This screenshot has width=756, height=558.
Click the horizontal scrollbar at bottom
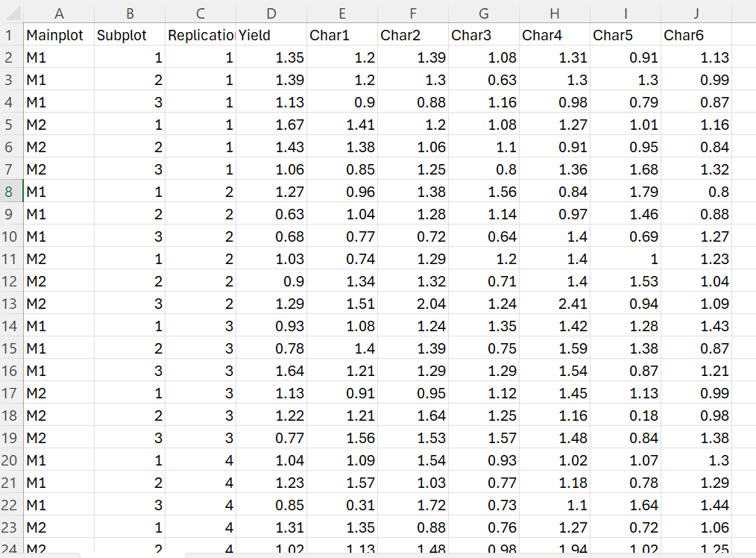pos(470,556)
